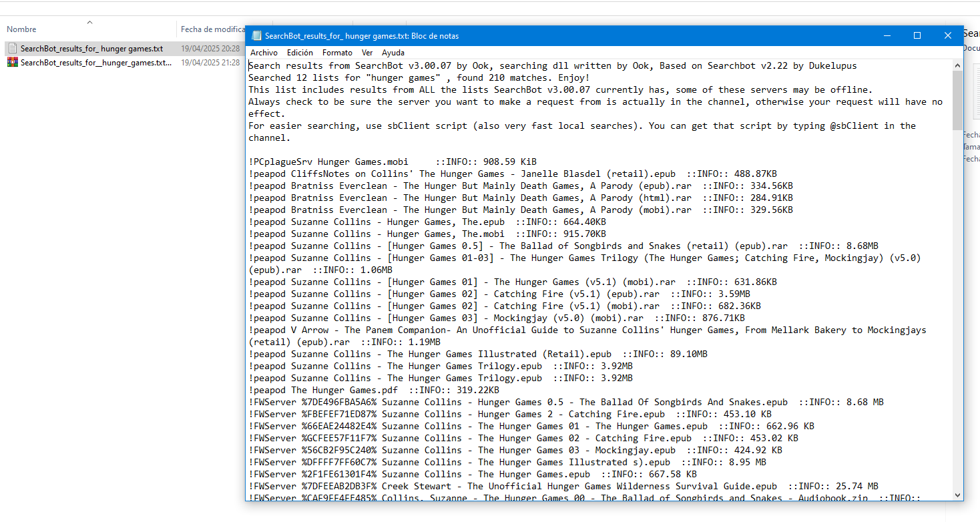Screen dimensions: 980x522
Task: Click the date 19/04/2025 20:28 in Explorer
Action: click(210, 49)
